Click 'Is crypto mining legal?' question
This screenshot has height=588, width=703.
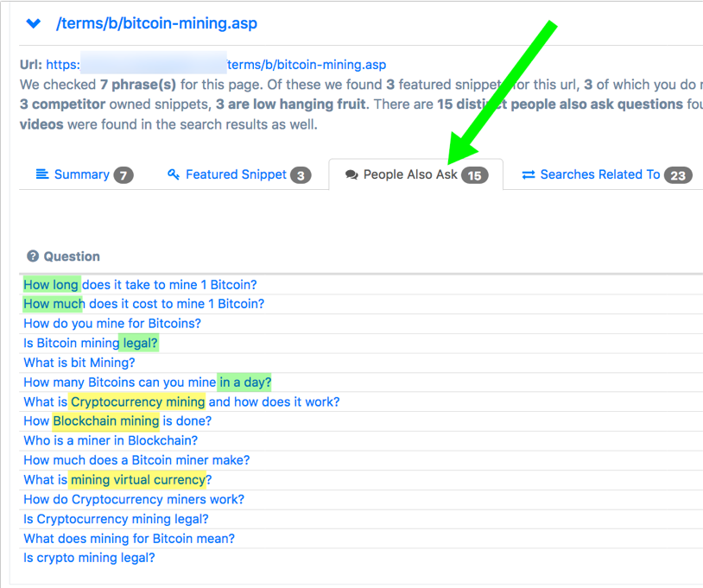tap(89, 558)
